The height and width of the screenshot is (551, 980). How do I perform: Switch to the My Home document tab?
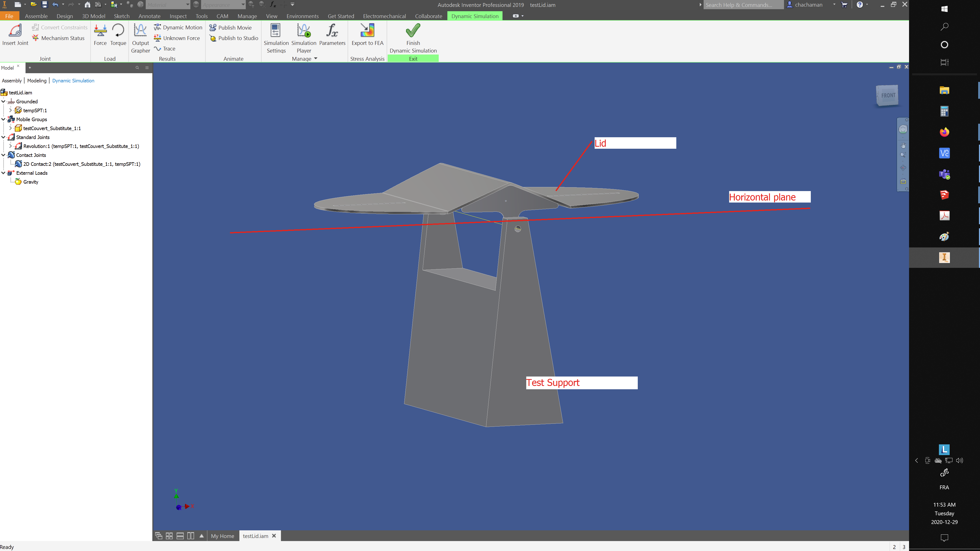pos(223,536)
